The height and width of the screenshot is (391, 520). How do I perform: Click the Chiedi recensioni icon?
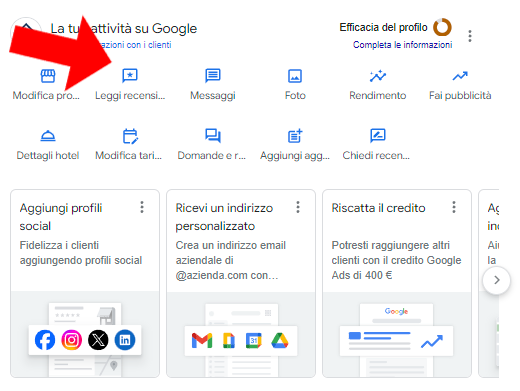point(378,136)
